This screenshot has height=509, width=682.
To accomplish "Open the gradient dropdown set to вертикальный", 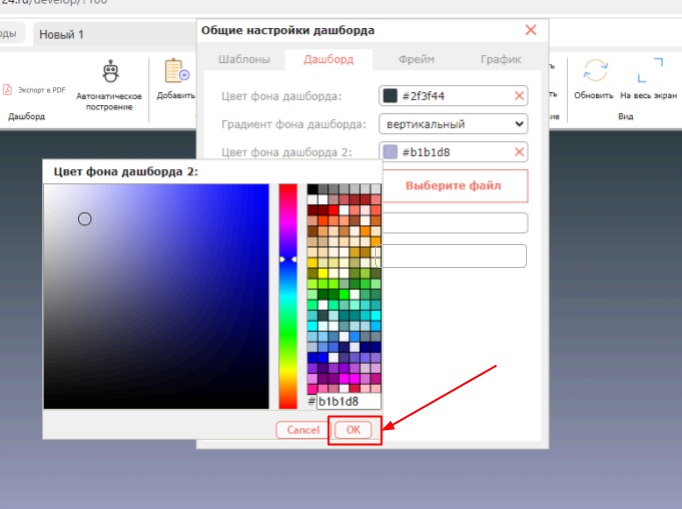I will pyautogui.click(x=453, y=124).
